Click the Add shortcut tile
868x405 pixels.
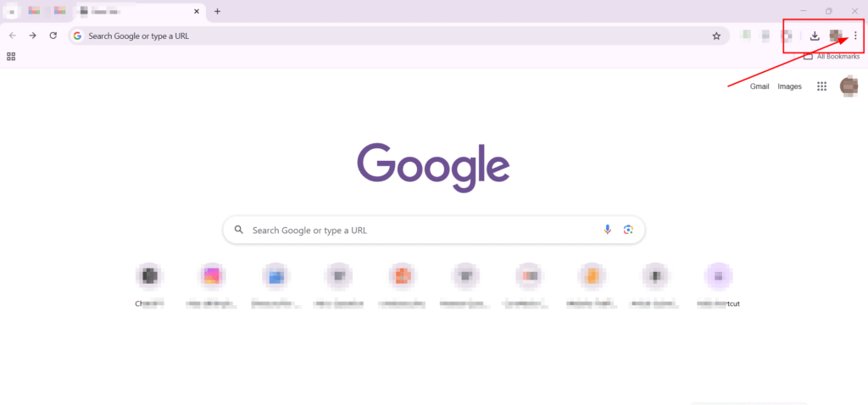click(719, 285)
